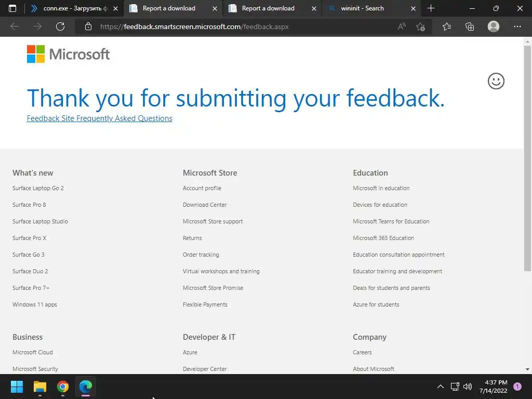Image resolution: width=532 pixels, height=399 pixels.
Task: Open Microsoft Store support link
Action: click(212, 221)
